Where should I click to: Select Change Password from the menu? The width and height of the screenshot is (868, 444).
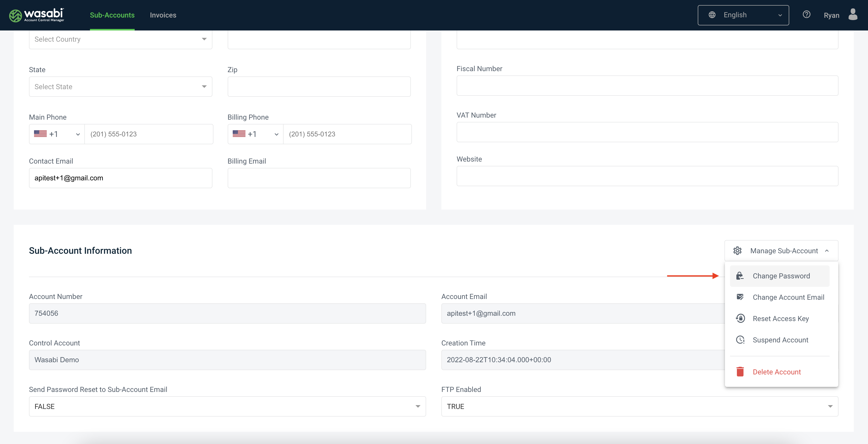tap(779, 276)
